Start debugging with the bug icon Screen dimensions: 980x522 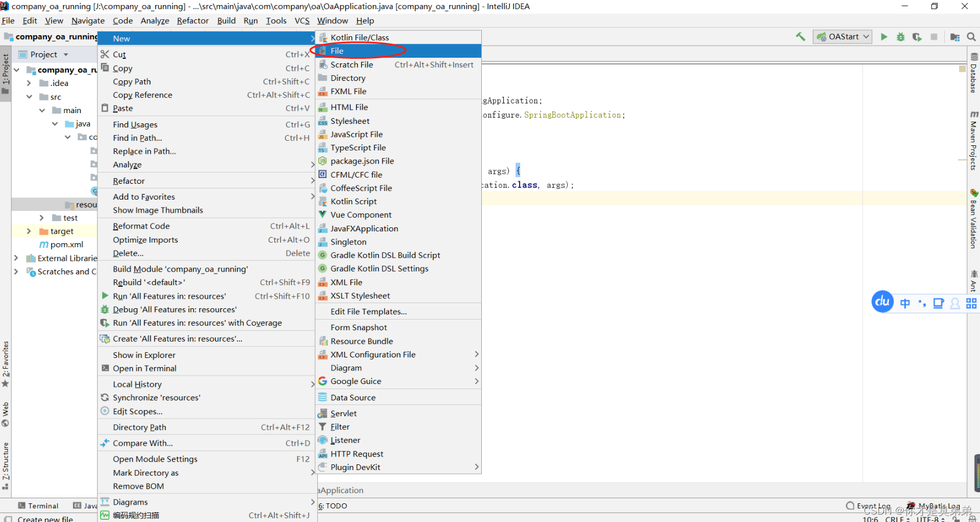pyautogui.click(x=900, y=37)
